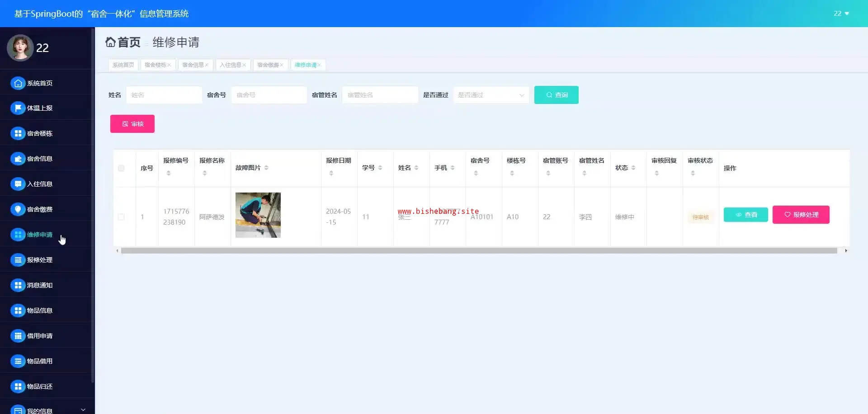Click the horizontal table scrollbar
Image resolution: width=868 pixels, height=414 pixels.
(479, 250)
